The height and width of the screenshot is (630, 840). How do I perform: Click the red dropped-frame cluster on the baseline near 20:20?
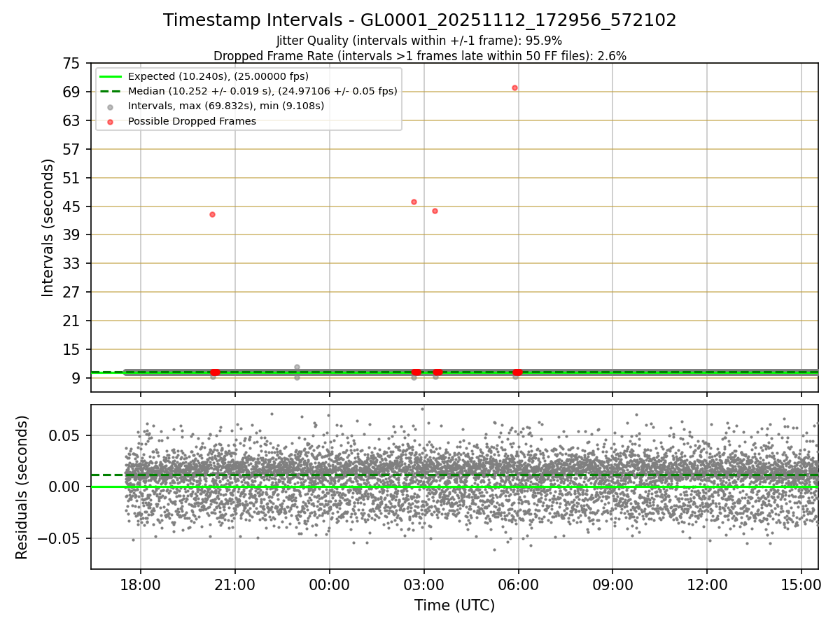tap(215, 372)
